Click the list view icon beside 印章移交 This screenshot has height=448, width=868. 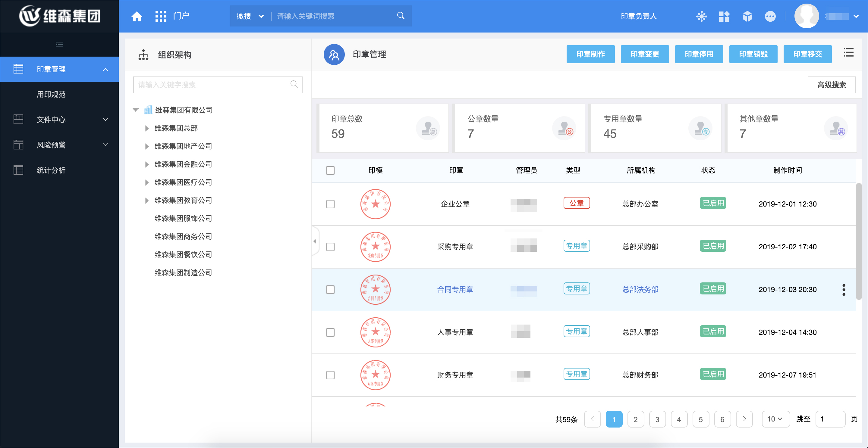tap(848, 53)
